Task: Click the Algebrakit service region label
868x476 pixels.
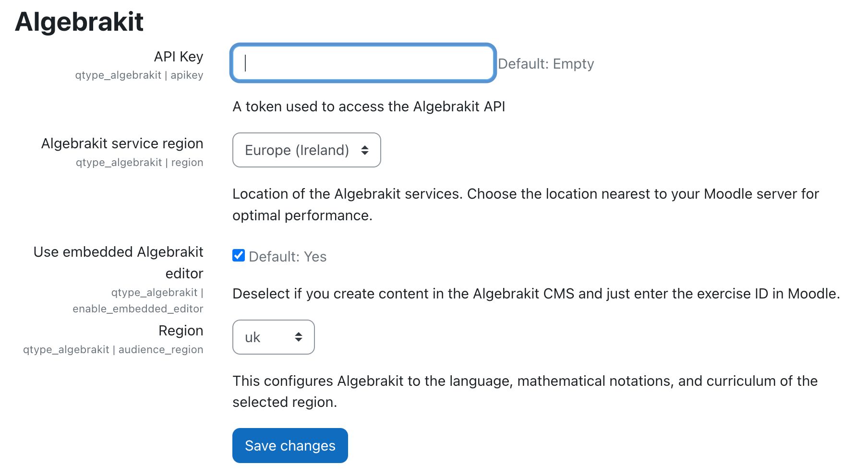Action: pos(121,143)
